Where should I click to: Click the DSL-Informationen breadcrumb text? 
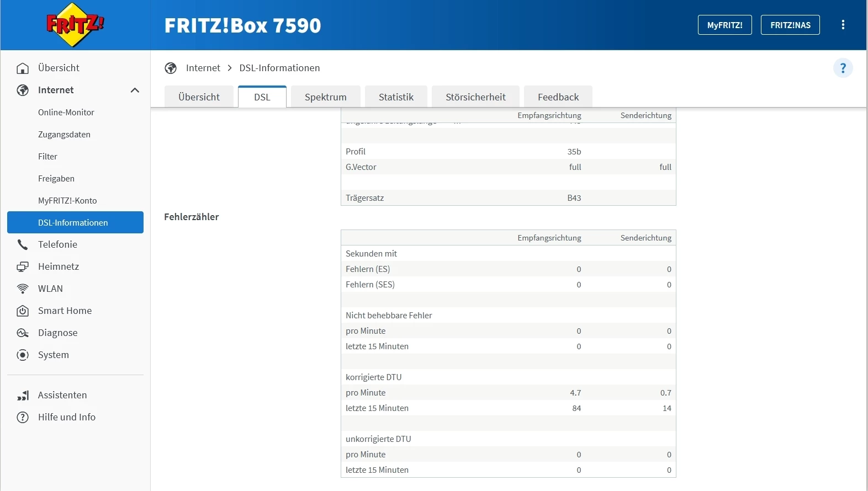[279, 68]
